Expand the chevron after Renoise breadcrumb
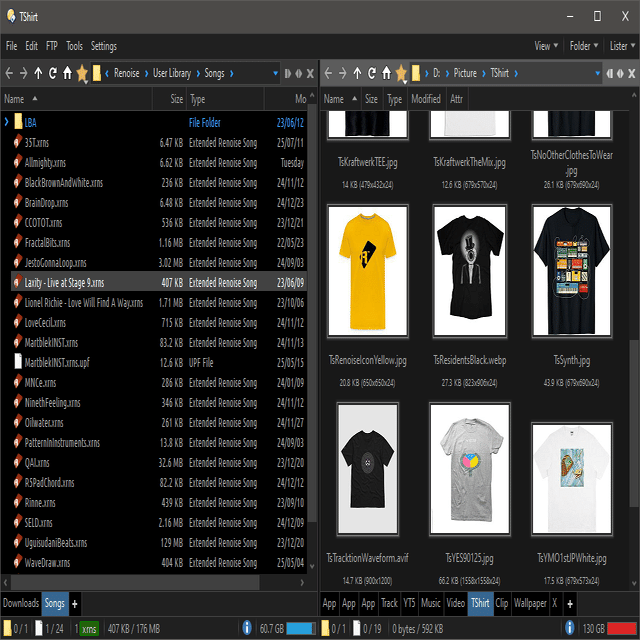Screen dimensions: 640x640 coord(146,73)
